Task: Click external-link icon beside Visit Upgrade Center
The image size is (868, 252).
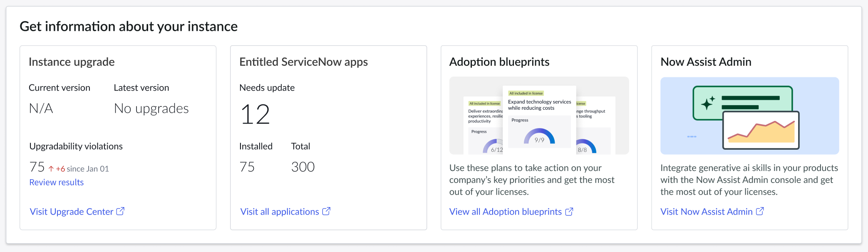Action: (x=120, y=211)
